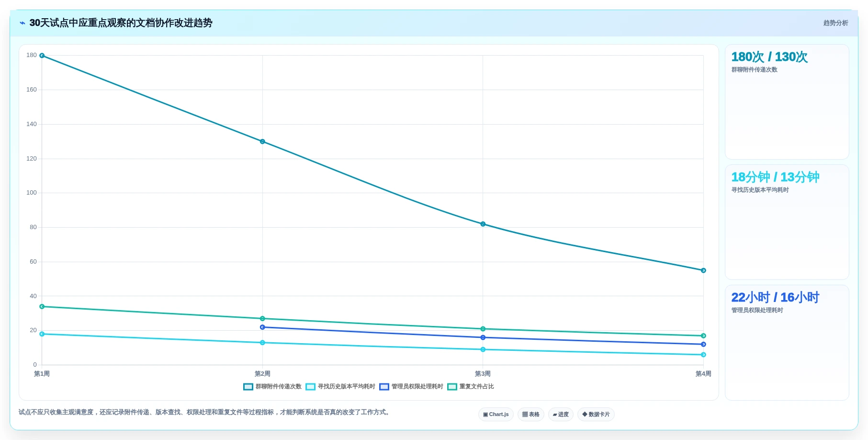This screenshot has height=440, width=868.
Task: Click the 180 y-axis tick label
Action: click(32, 55)
